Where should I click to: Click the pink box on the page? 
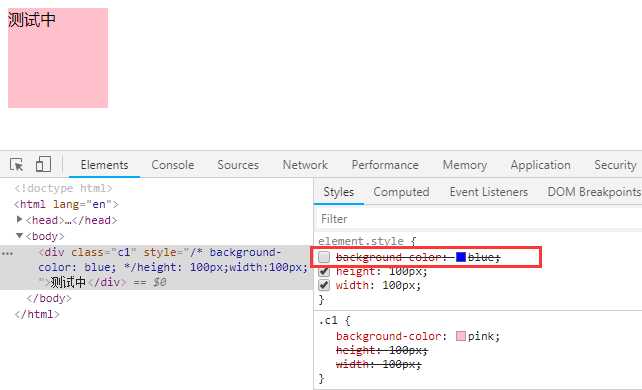[58, 58]
